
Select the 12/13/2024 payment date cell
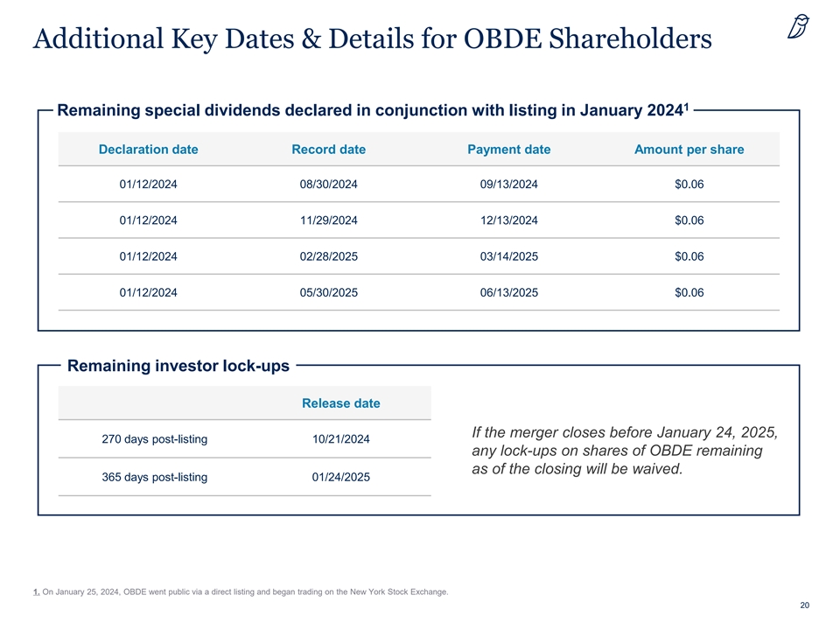tap(508, 220)
